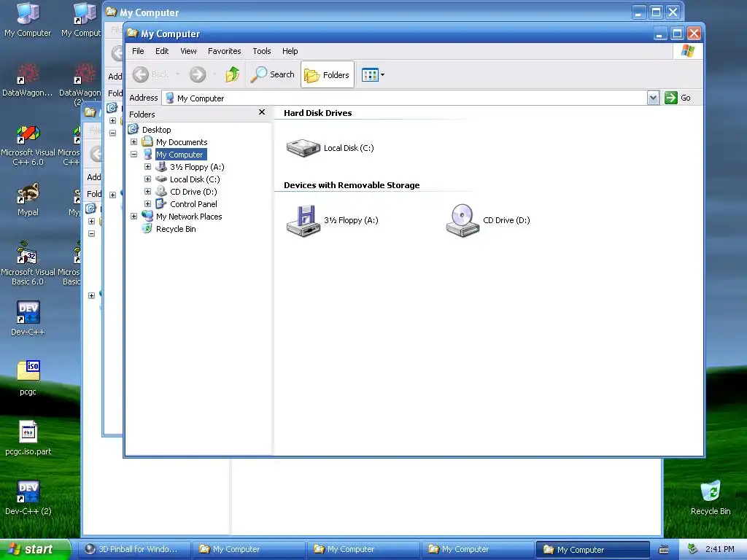Click the system tray network icon
The image size is (747, 560).
click(692, 549)
